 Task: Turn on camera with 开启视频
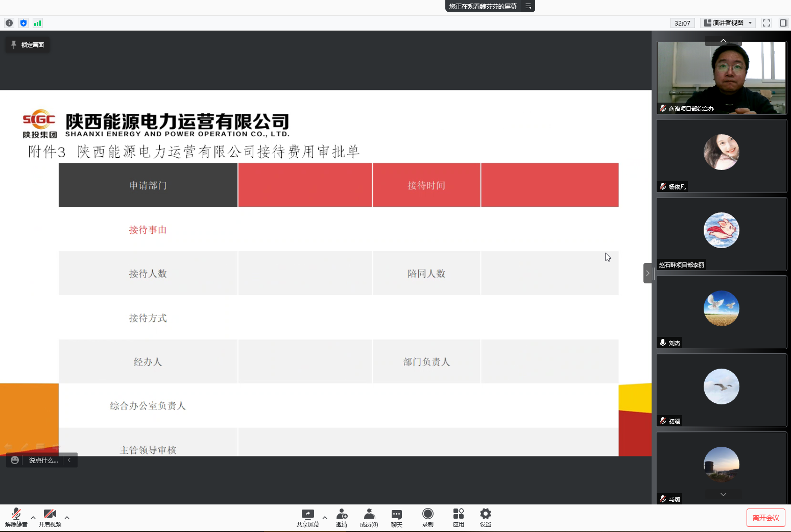click(50, 517)
